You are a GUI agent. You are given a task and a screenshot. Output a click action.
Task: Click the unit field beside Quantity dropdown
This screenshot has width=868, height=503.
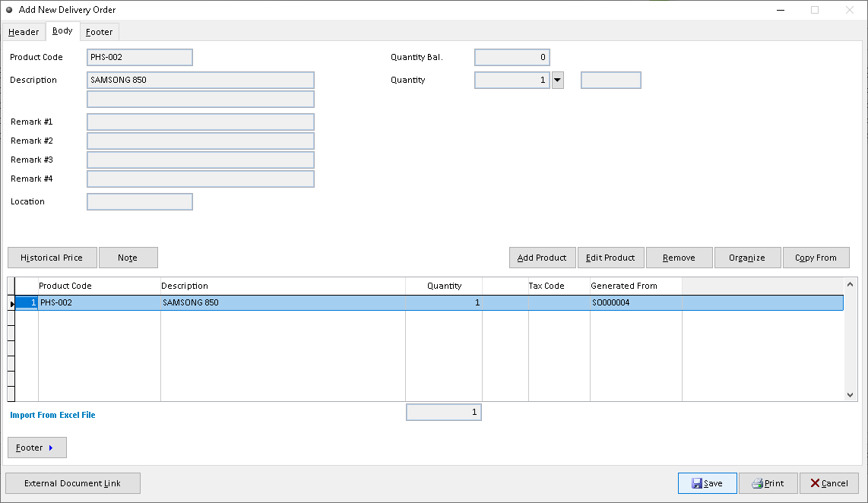(610, 80)
